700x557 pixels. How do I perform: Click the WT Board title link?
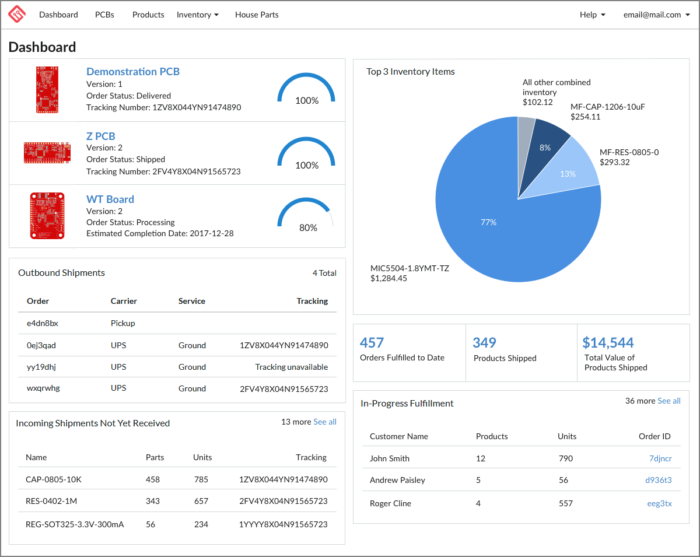110,199
